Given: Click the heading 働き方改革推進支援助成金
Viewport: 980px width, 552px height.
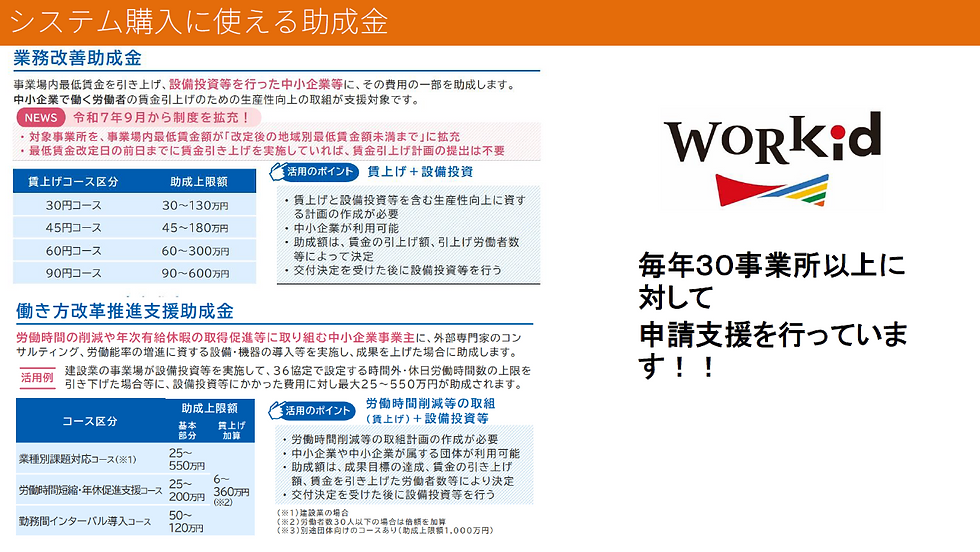Looking at the screenshot, I should [x=125, y=311].
